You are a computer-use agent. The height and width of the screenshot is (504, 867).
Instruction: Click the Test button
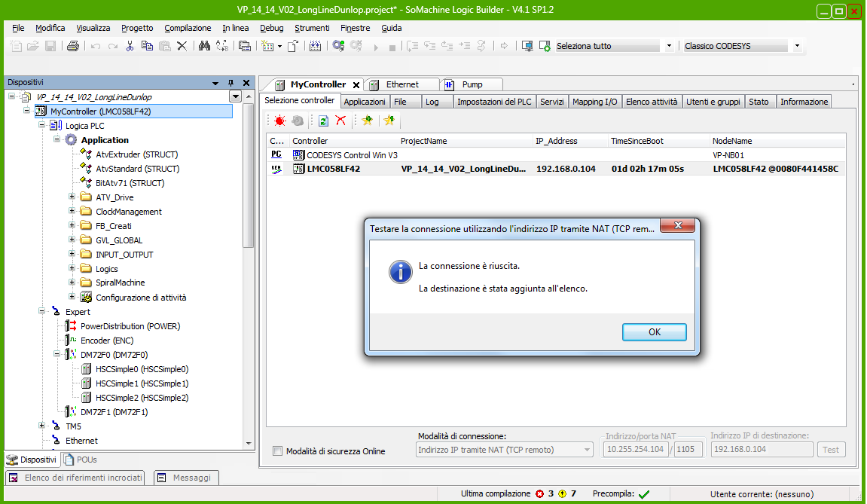pyautogui.click(x=831, y=450)
